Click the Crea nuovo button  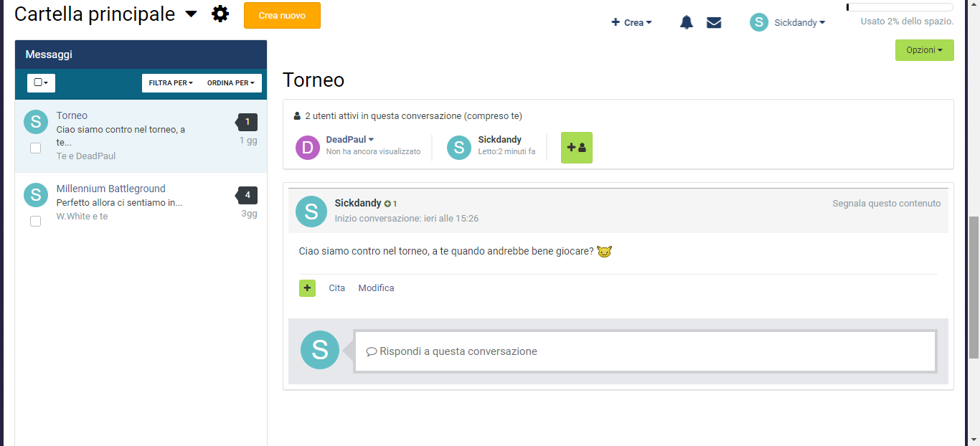(282, 16)
